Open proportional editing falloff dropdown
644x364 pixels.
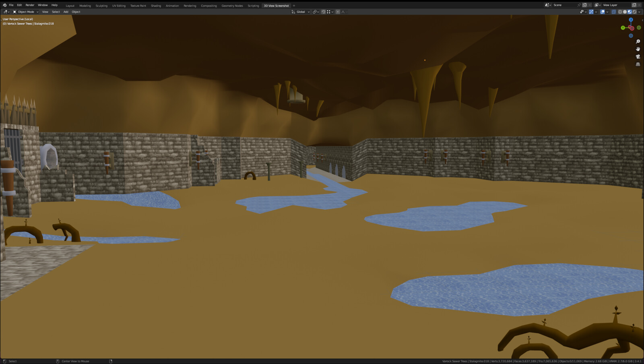[344, 12]
